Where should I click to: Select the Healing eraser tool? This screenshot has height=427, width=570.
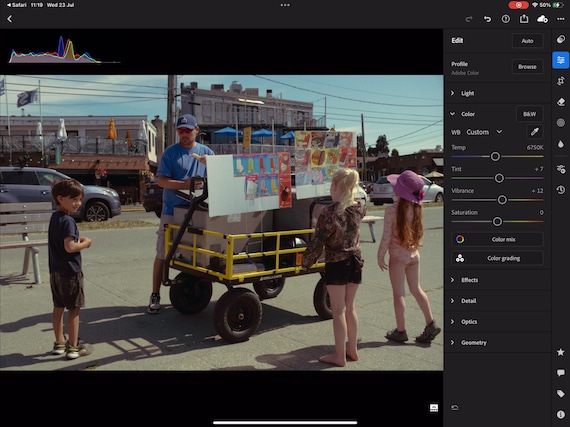[561, 102]
